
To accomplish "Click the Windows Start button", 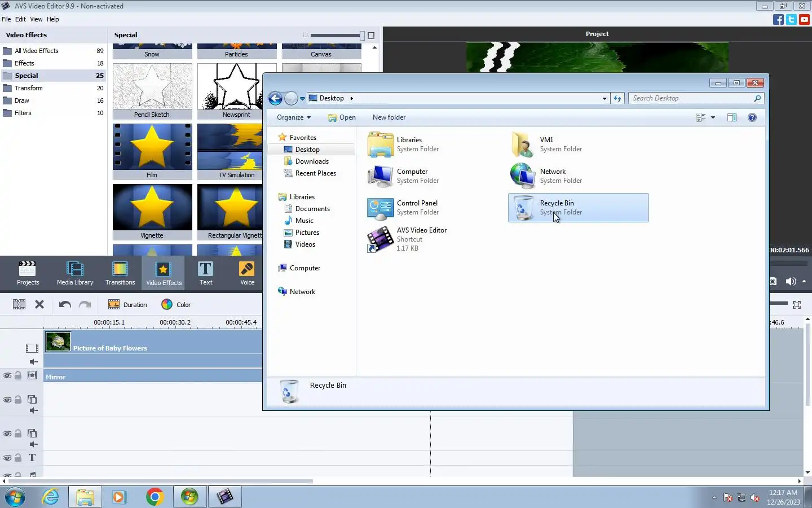I will (15, 497).
